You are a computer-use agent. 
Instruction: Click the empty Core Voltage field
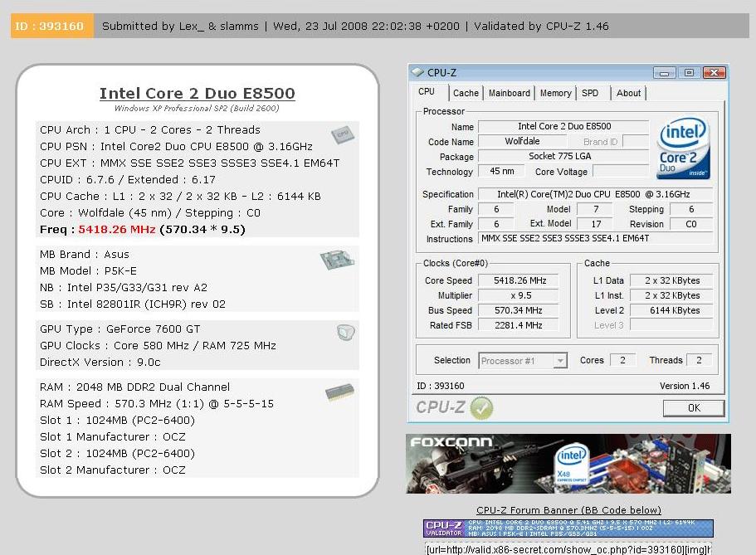pos(621,171)
